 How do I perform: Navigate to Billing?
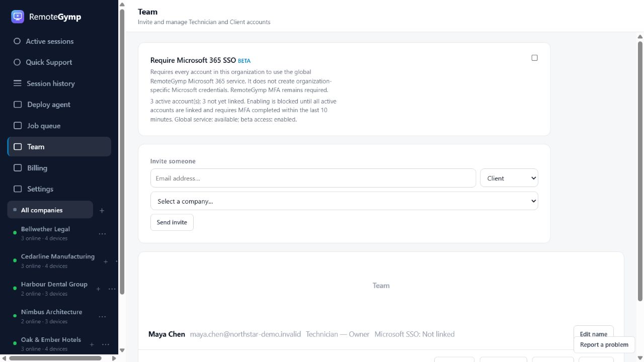click(x=59, y=168)
